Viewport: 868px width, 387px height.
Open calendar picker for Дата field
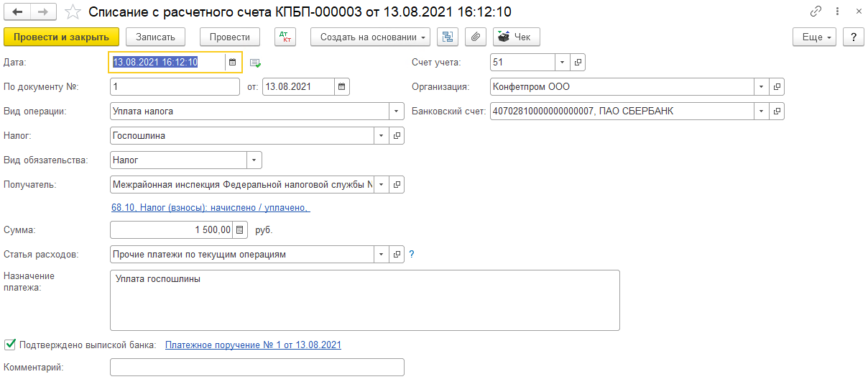tap(232, 63)
